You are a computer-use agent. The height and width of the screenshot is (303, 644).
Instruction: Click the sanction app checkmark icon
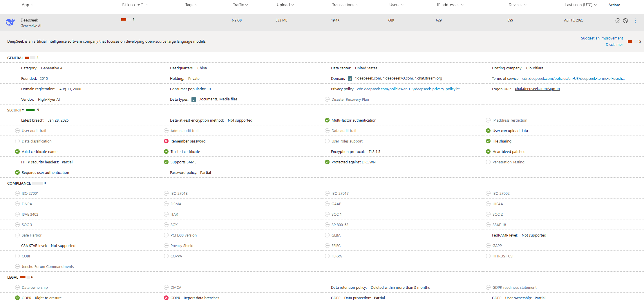point(618,21)
